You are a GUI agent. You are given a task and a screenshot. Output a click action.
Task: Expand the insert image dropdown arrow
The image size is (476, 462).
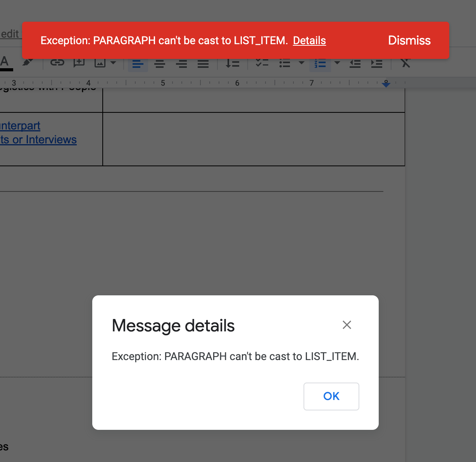[113, 63]
